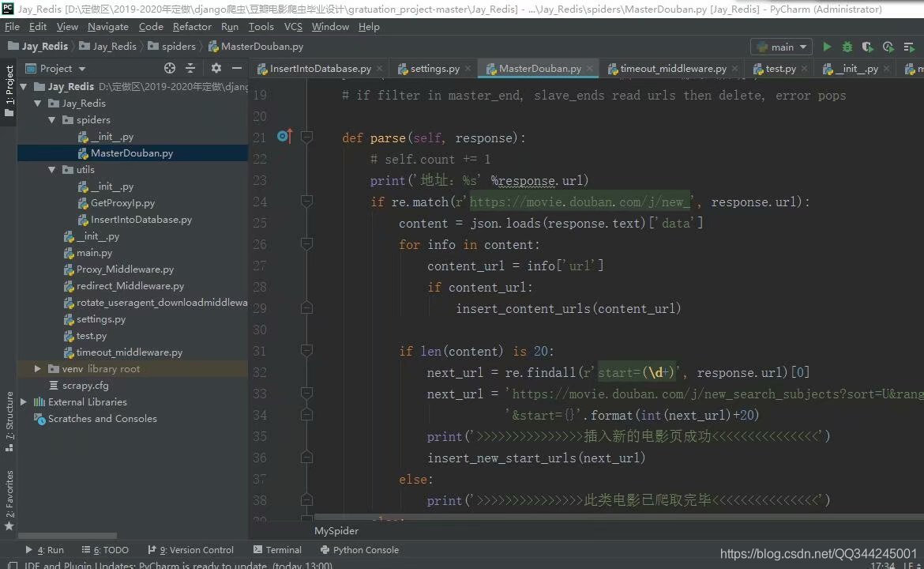Expand the venv library root node
Screen dimensions: 924x569
pos(36,368)
